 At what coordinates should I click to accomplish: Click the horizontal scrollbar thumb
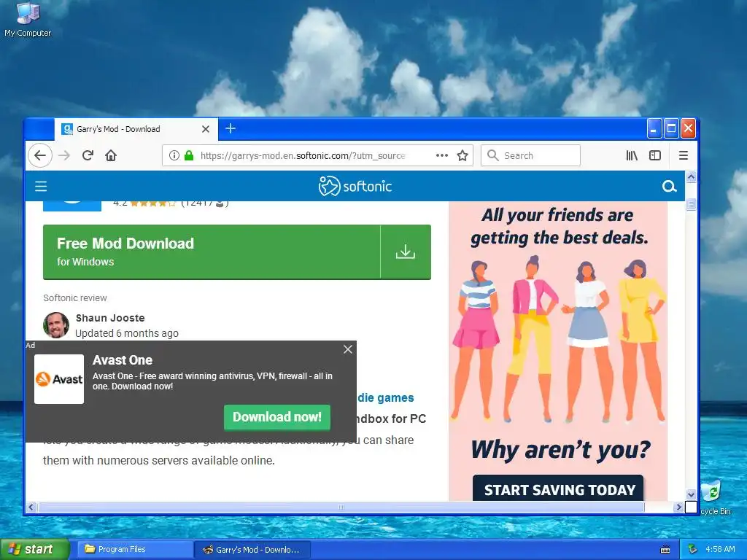coord(341,507)
